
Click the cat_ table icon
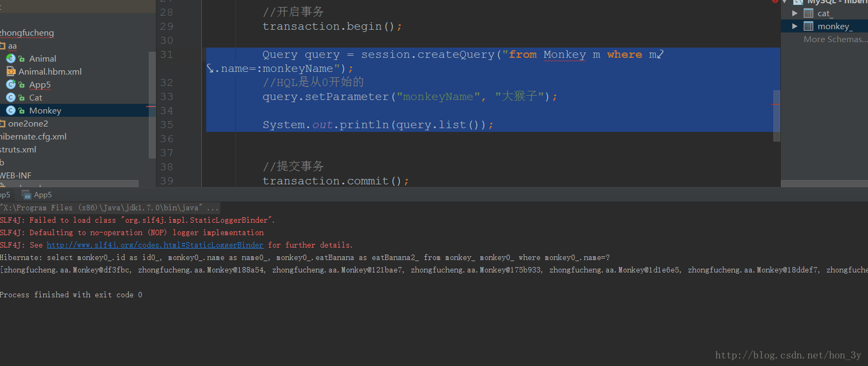coord(808,13)
